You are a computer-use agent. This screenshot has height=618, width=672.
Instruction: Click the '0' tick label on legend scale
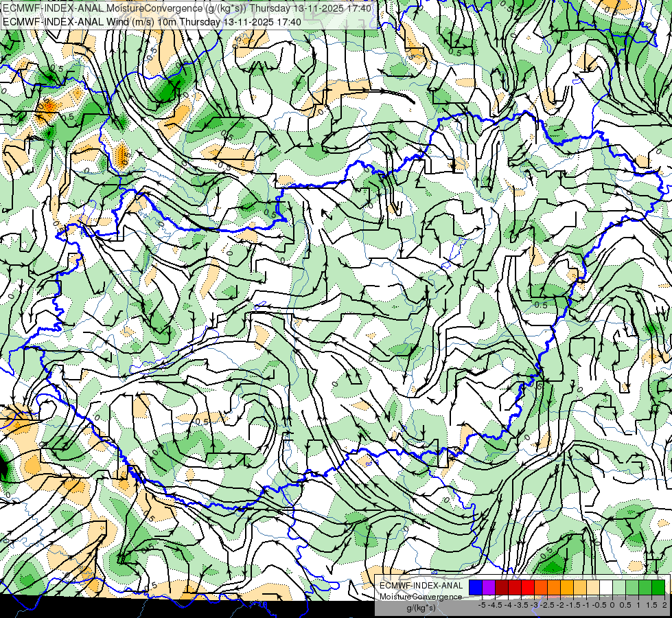[x=612, y=605]
